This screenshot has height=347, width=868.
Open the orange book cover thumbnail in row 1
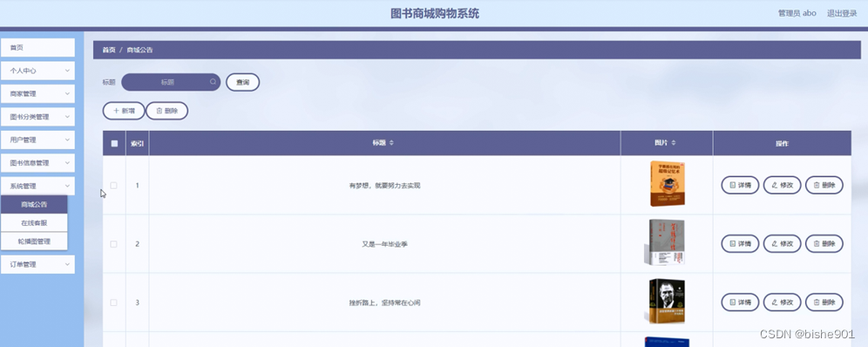(x=667, y=184)
